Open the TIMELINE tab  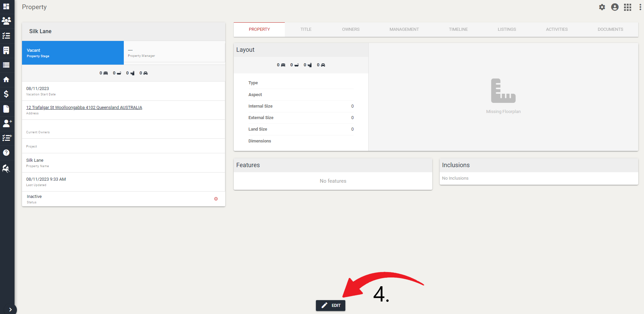pos(458,29)
